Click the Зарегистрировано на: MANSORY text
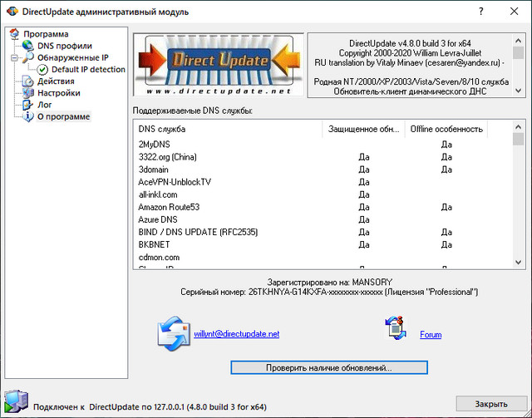 pos(329,283)
